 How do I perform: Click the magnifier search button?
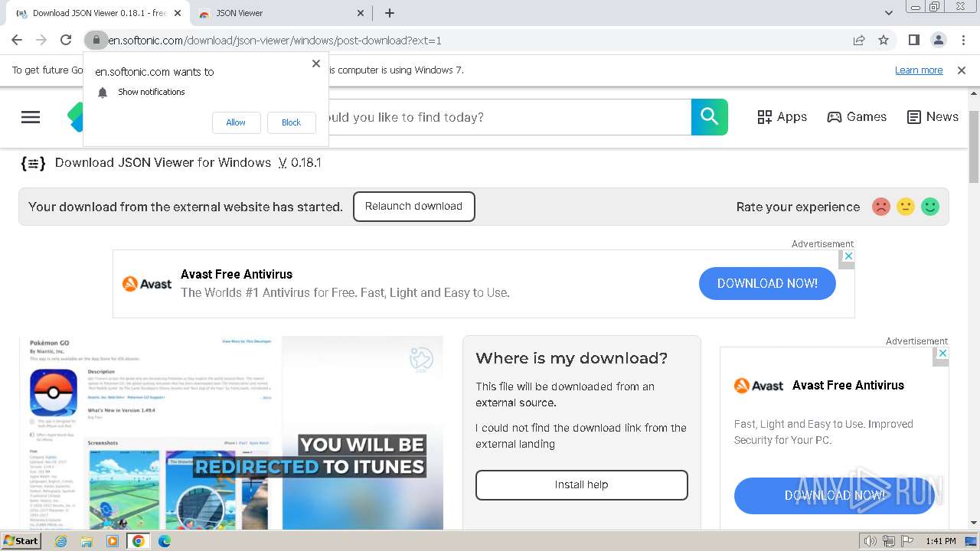pos(710,117)
